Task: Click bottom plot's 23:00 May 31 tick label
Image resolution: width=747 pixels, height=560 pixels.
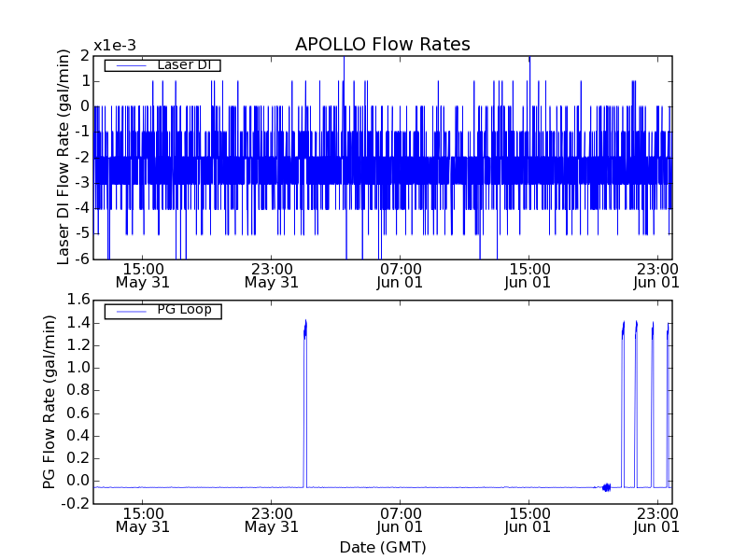Action: (271, 519)
